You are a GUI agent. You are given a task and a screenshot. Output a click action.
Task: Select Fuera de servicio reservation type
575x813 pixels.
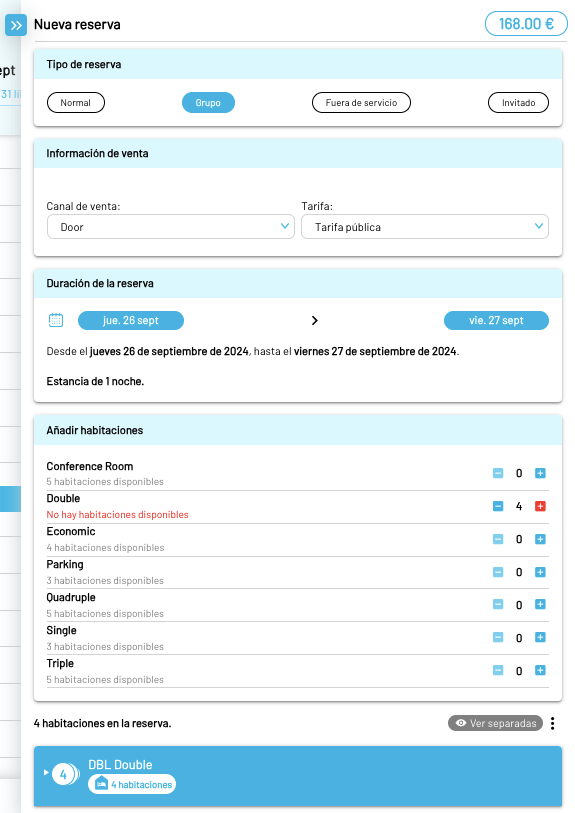tap(361, 103)
